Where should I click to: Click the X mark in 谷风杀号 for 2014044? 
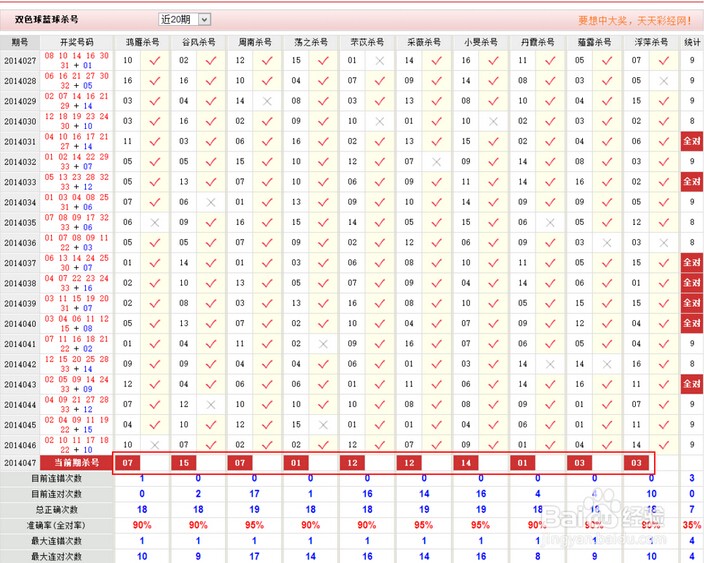coord(211,405)
